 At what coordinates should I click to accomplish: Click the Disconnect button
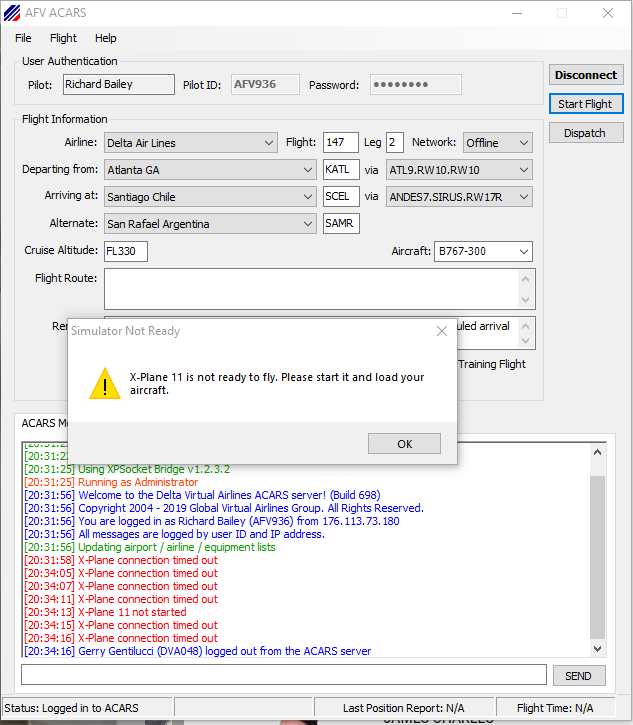click(x=586, y=75)
